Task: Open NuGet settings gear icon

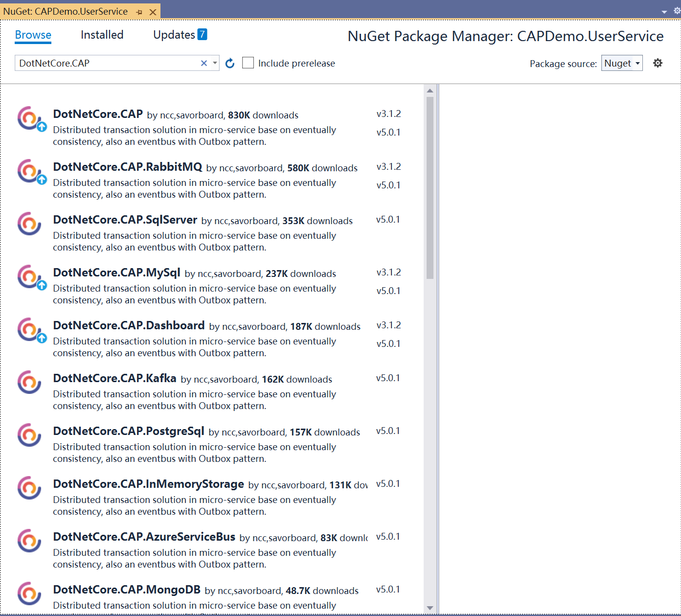Action: 658,63
